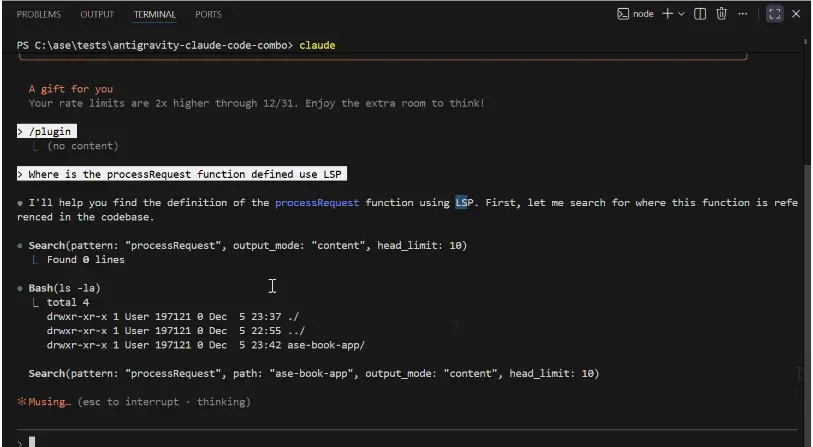Open the node terminal profile icon

point(623,14)
